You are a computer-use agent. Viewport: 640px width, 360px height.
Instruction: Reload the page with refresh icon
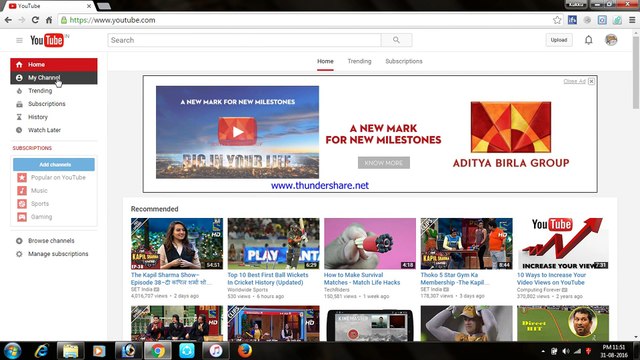35,20
